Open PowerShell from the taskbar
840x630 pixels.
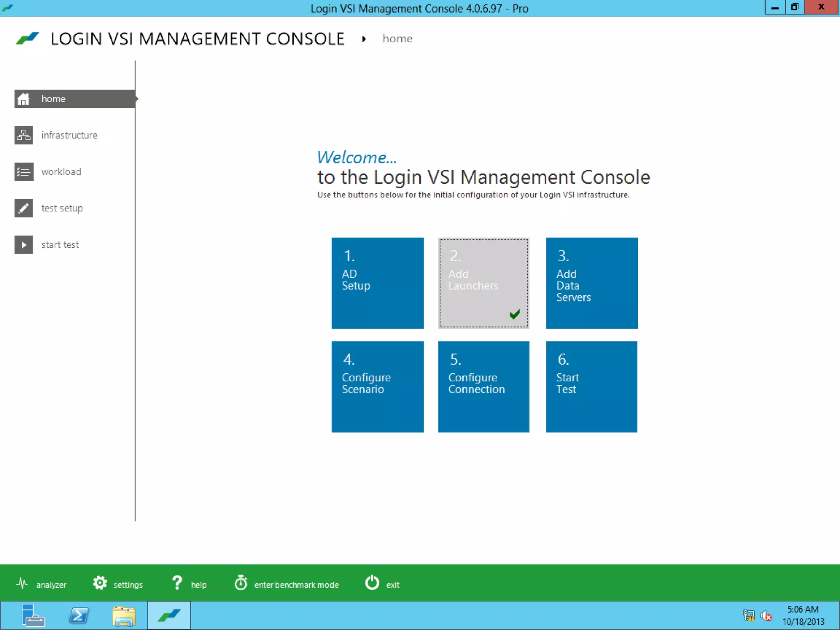78,616
